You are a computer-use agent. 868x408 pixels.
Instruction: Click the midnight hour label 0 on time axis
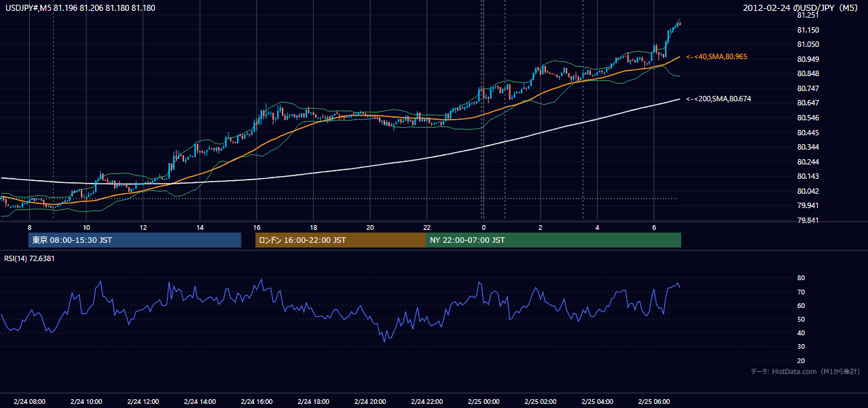coord(484,227)
